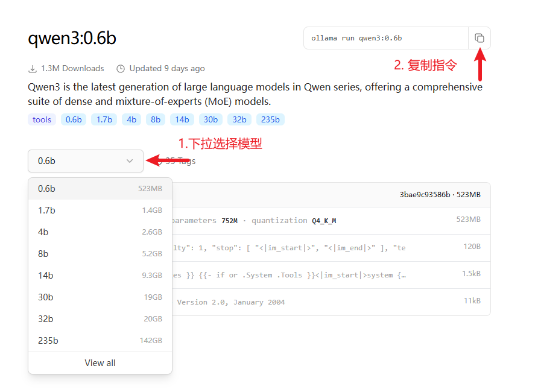Open the 0.6b model size dropdown

click(85, 161)
